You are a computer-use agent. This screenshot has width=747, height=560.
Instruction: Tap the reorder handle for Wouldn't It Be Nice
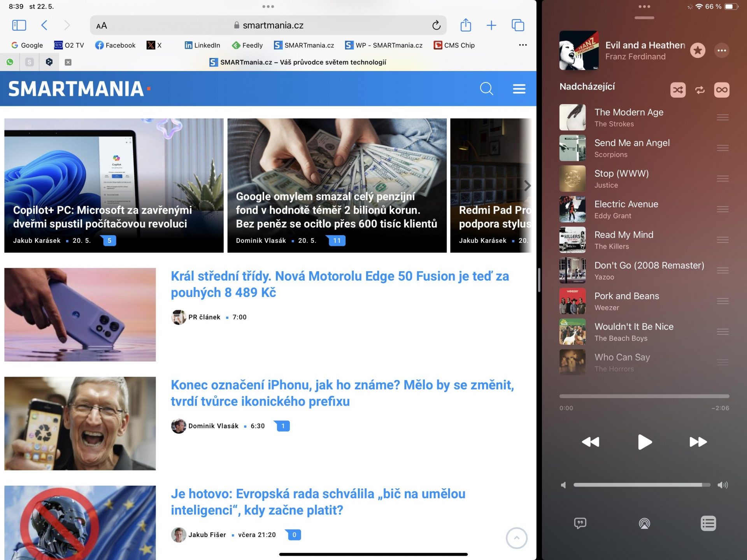pyautogui.click(x=722, y=332)
